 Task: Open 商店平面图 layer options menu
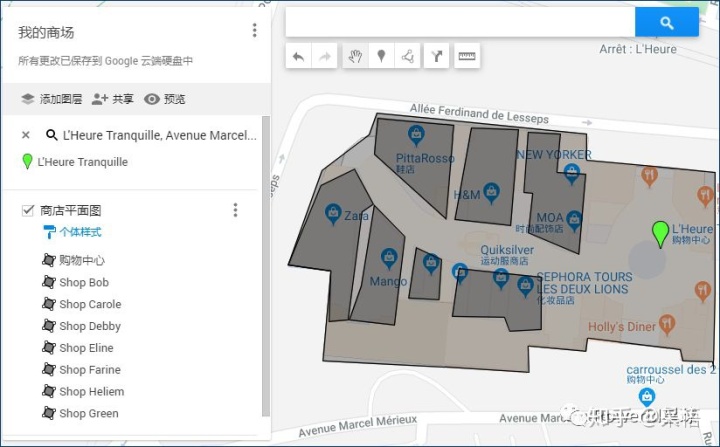(x=235, y=210)
